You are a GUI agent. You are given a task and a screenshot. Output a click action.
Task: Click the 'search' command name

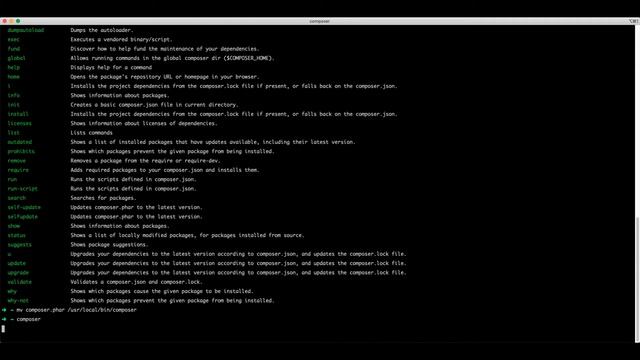point(16,198)
